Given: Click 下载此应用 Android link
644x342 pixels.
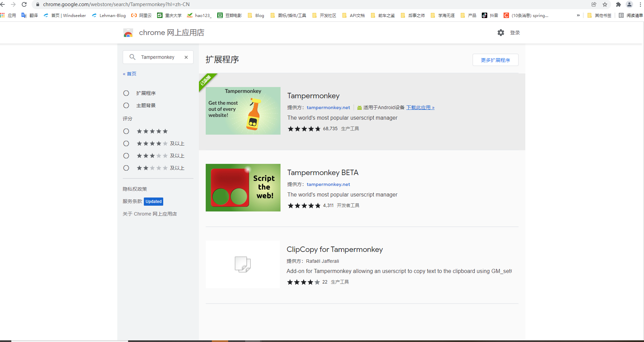Looking at the screenshot, I should tap(420, 107).
